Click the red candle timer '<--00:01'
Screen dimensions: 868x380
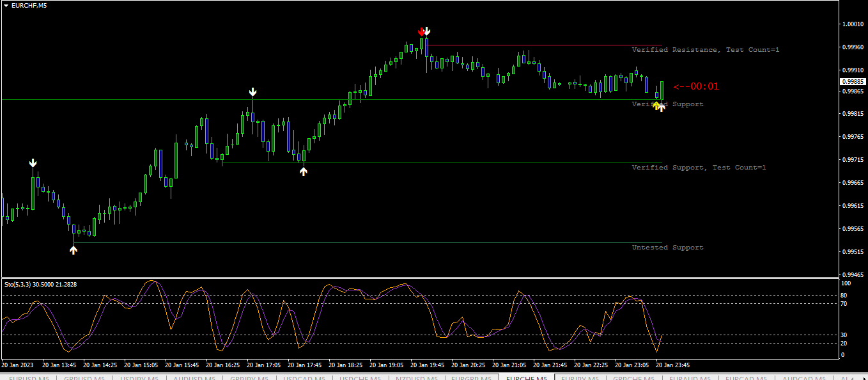tap(696, 86)
